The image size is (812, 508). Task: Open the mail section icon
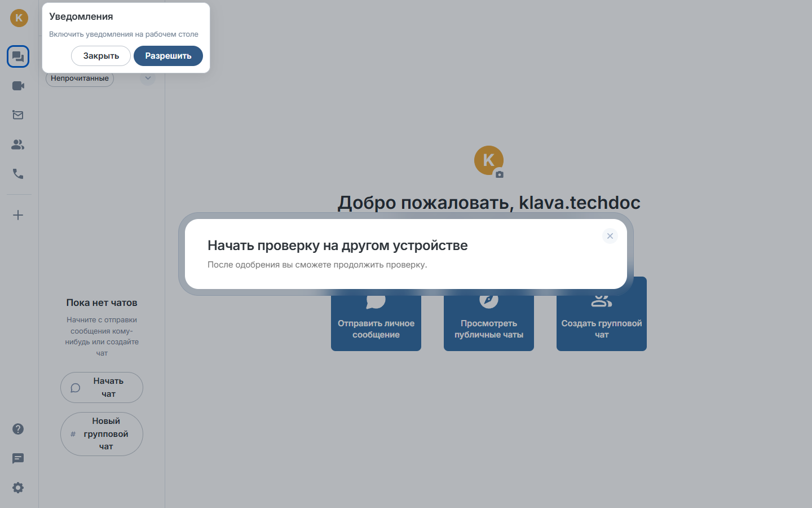tap(18, 115)
